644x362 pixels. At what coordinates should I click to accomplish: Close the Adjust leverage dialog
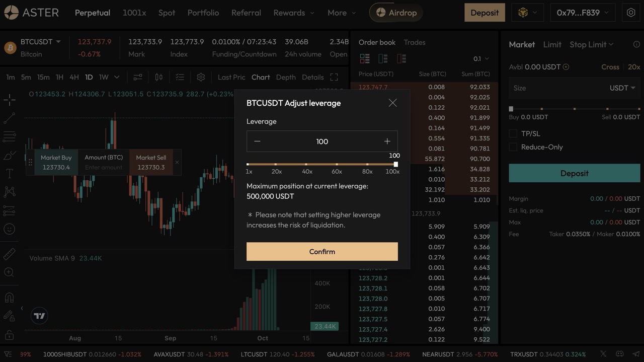coord(392,103)
